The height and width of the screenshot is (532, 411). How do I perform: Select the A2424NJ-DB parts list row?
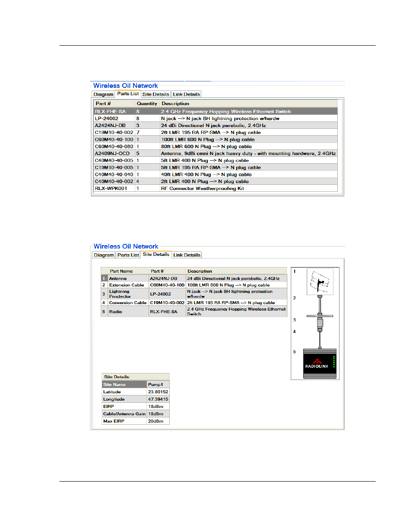tap(215, 125)
